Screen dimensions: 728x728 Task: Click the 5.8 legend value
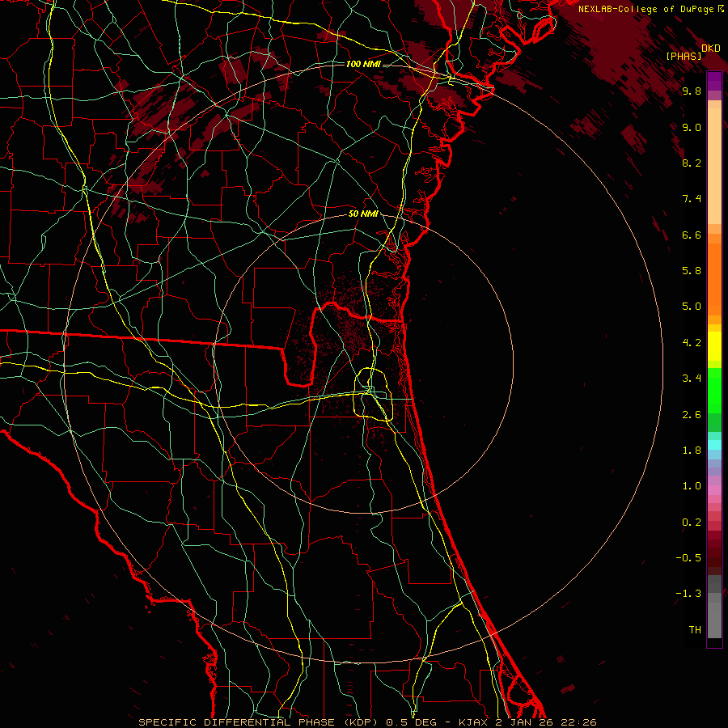click(692, 271)
